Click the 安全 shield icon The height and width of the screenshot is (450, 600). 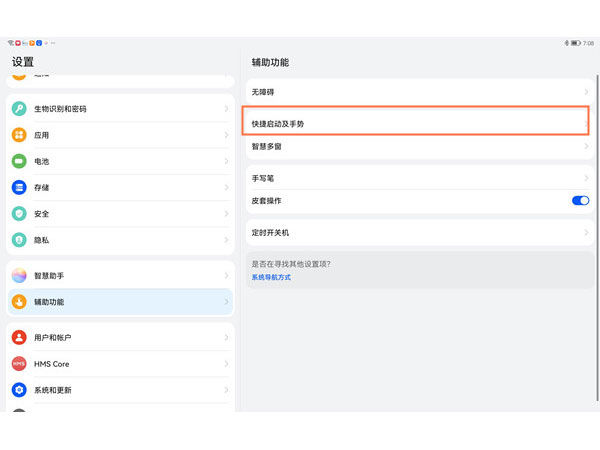tap(19, 213)
